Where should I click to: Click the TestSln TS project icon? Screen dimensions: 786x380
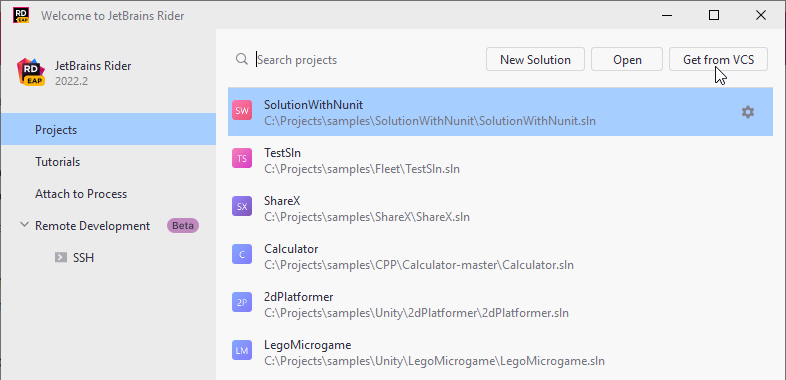pyautogui.click(x=242, y=158)
